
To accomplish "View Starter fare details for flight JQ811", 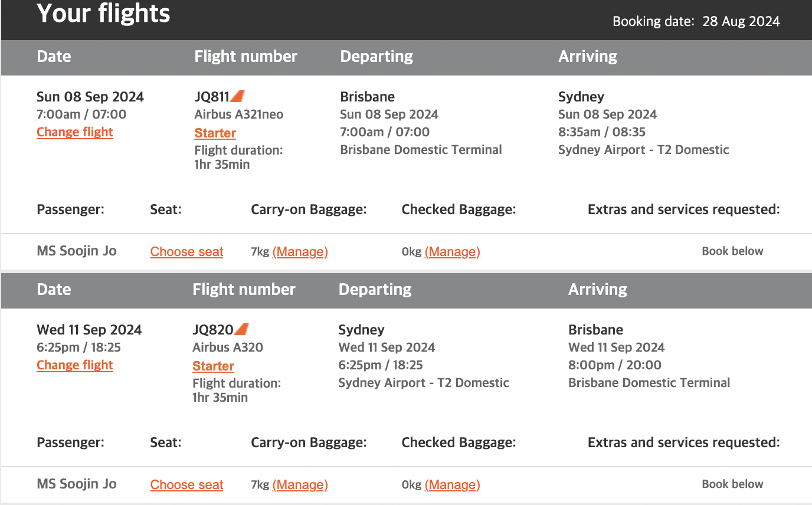I will 215,133.
